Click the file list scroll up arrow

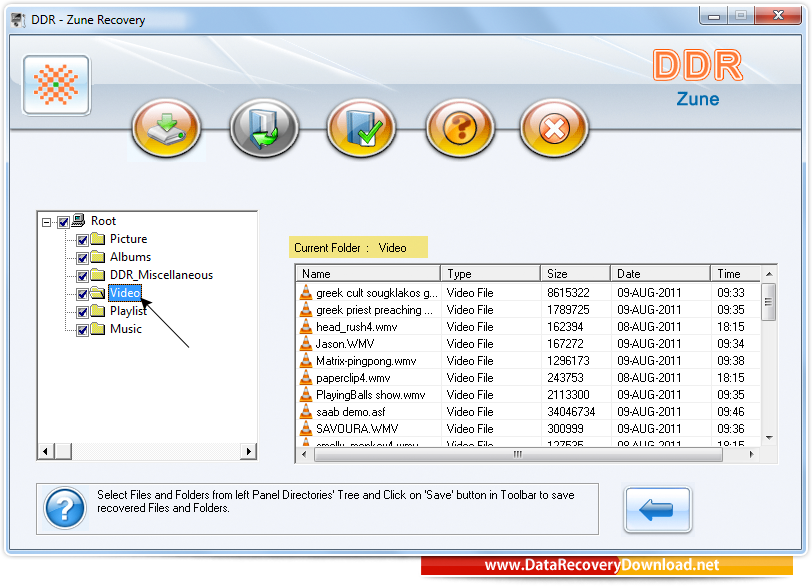tap(769, 274)
